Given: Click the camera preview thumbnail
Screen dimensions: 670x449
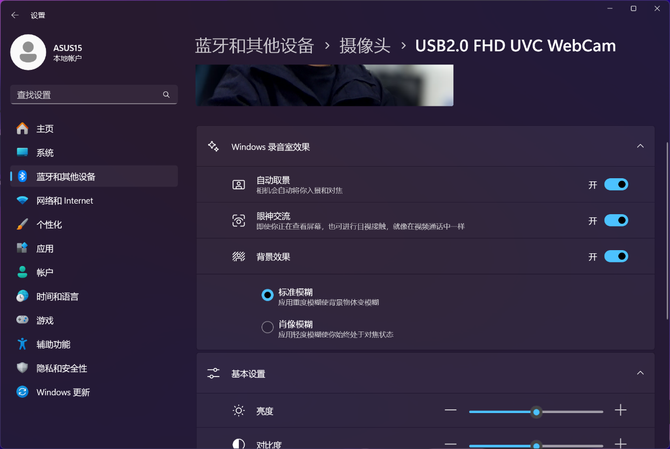Looking at the screenshot, I should [325, 85].
